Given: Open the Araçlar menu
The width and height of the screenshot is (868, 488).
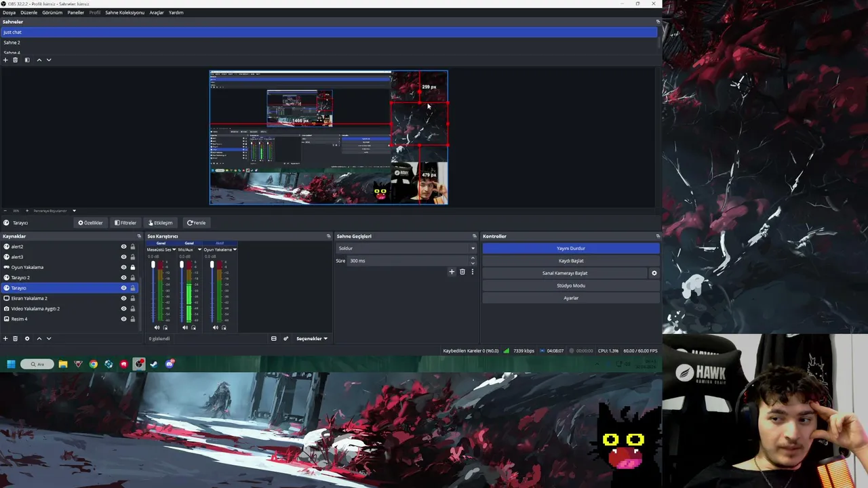Looking at the screenshot, I should [157, 12].
